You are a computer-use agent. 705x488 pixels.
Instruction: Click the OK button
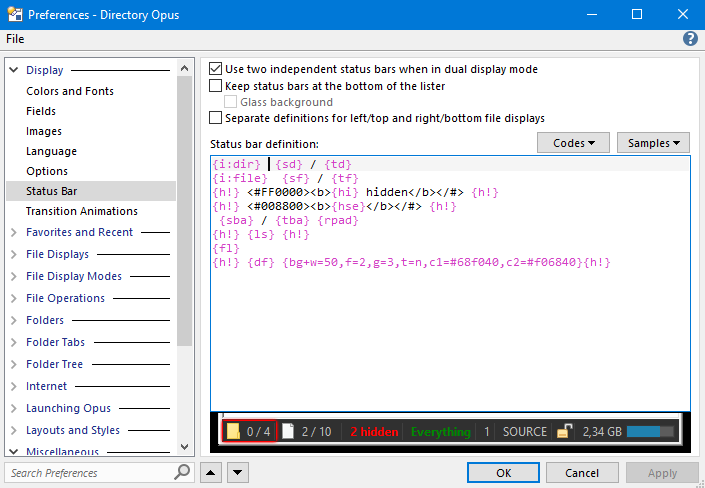point(504,473)
